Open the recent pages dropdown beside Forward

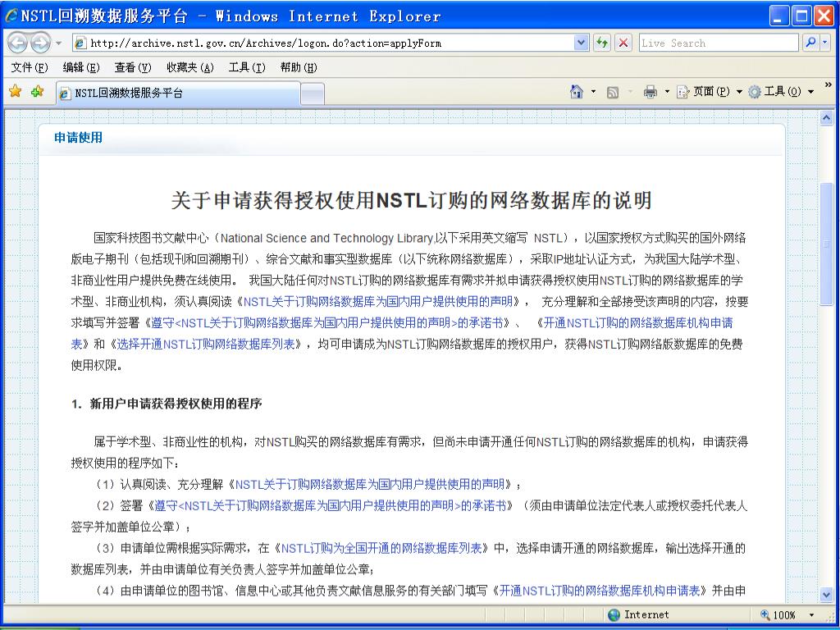(x=59, y=43)
